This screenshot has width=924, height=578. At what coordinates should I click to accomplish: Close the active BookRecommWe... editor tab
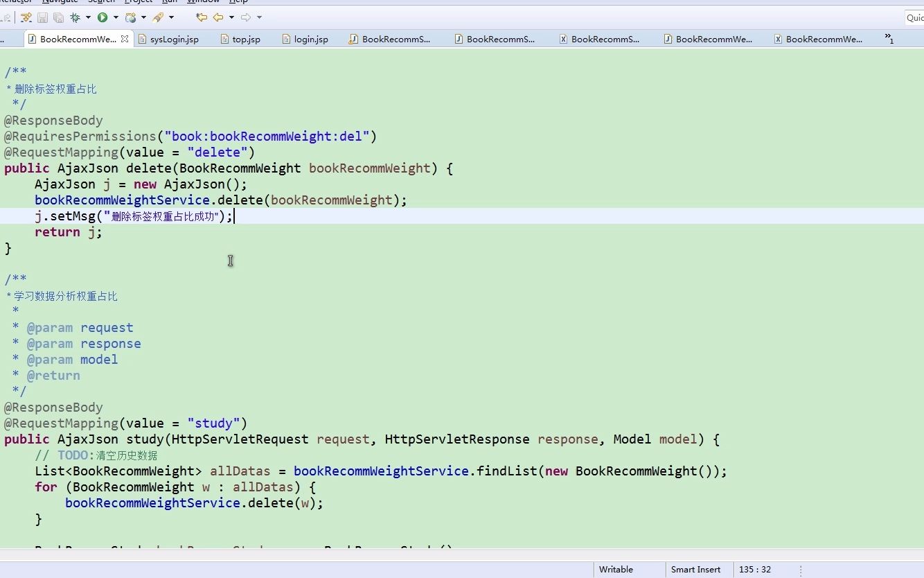tap(125, 39)
